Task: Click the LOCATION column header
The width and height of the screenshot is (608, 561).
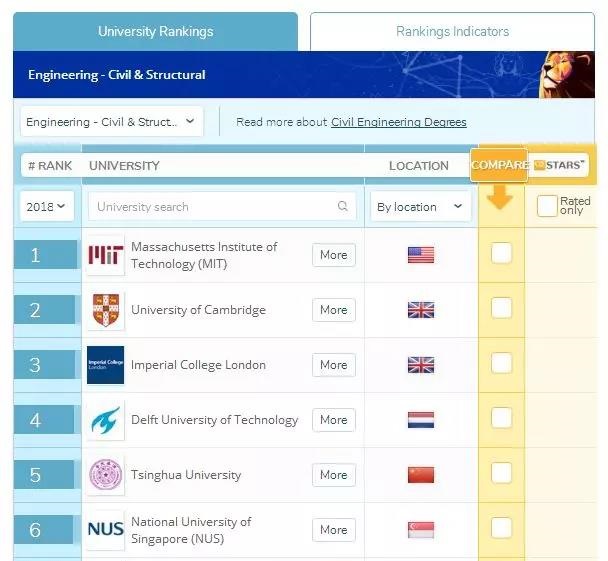Action: (419, 166)
